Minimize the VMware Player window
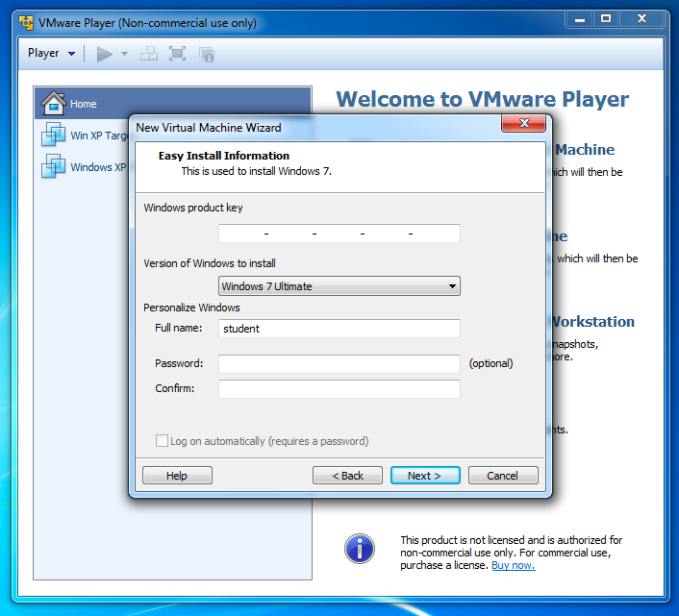The image size is (679, 616). pyautogui.click(x=580, y=19)
